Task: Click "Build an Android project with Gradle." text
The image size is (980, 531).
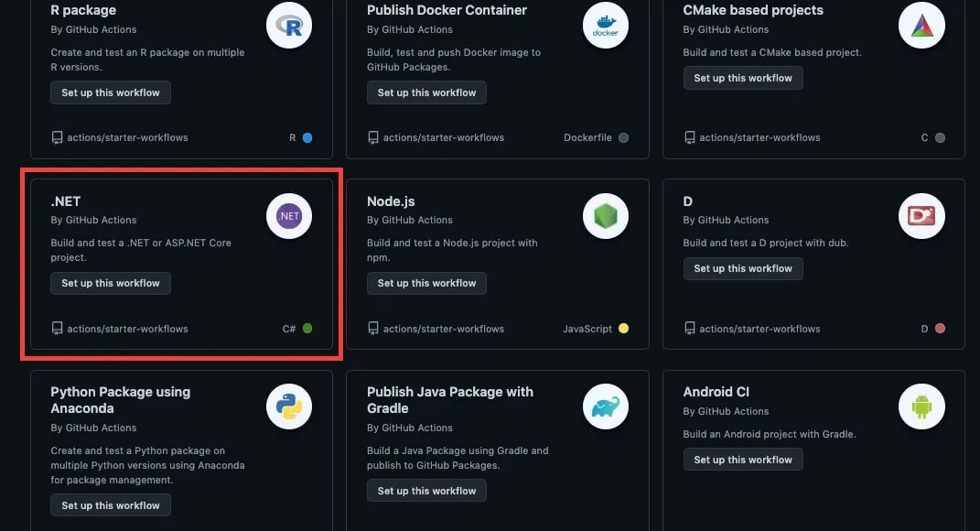Action: click(770, 434)
